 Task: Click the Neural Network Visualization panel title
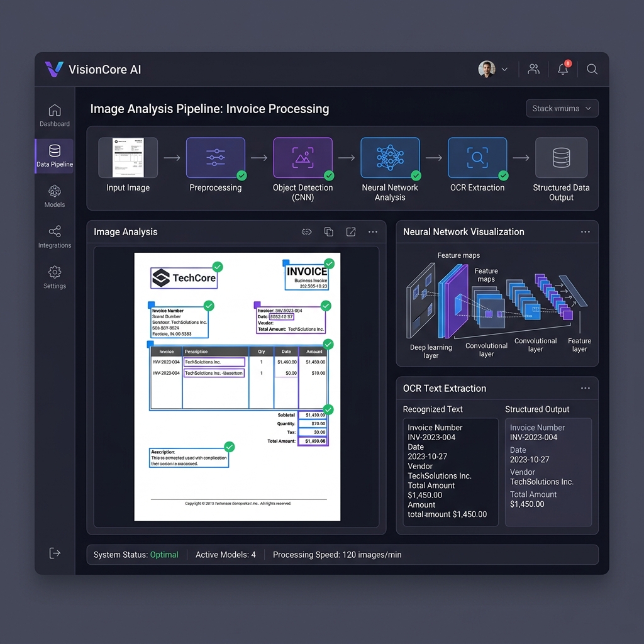click(x=464, y=232)
